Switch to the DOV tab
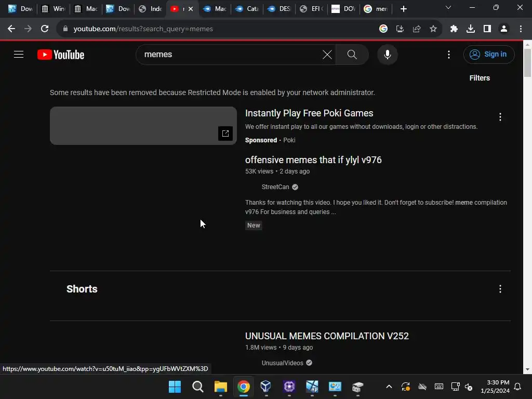Image resolution: width=532 pixels, height=399 pixels. (x=343, y=9)
